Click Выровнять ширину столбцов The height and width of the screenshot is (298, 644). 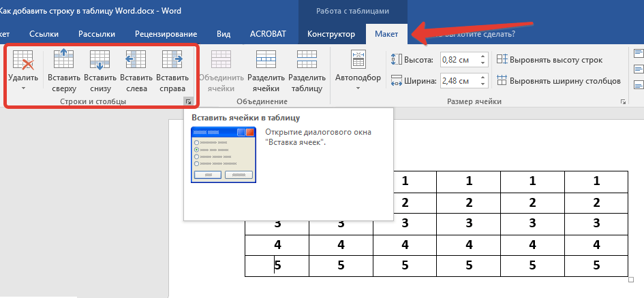point(559,81)
